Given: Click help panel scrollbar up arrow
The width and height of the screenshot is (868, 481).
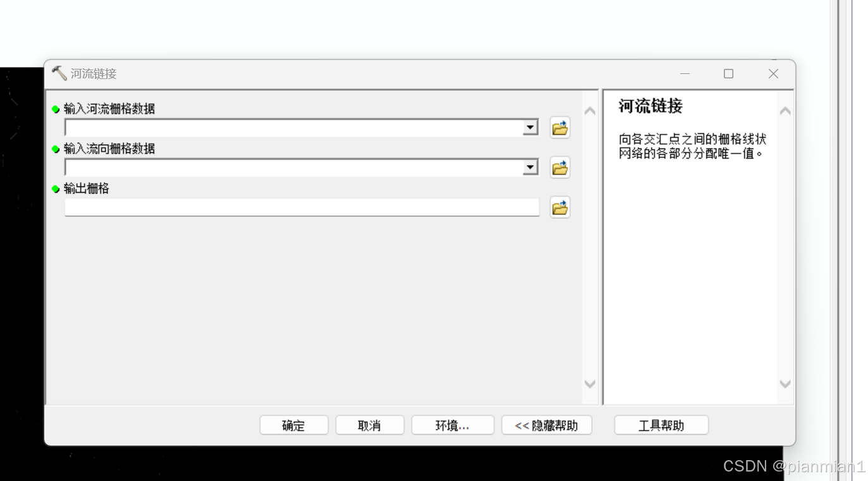Looking at the screenshot, I should (x=785, y=111).
